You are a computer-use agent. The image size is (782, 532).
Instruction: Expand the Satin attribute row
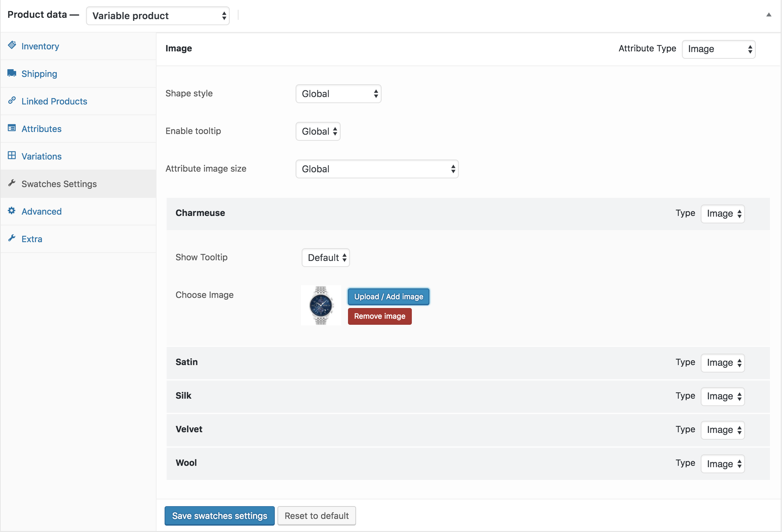pos(187,362)
